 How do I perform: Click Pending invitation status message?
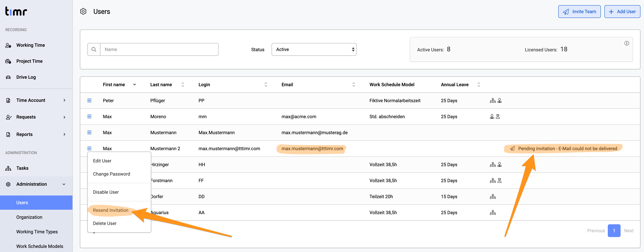(567, 149)
